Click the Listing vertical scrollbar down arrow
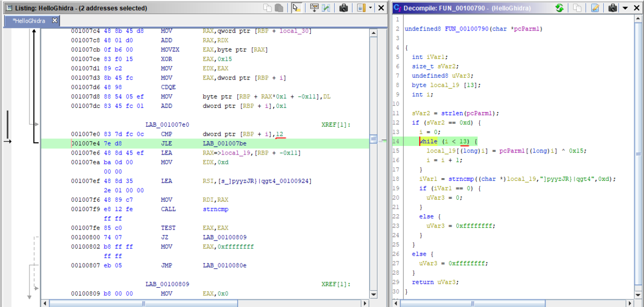Screen dimensions: 644x307 click(x=374, y=295)
